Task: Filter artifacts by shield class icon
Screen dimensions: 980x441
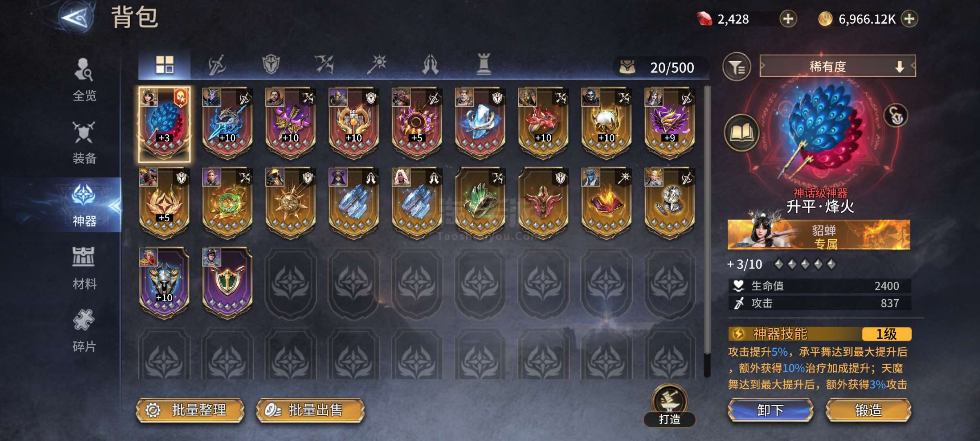Action: (271, 65)
